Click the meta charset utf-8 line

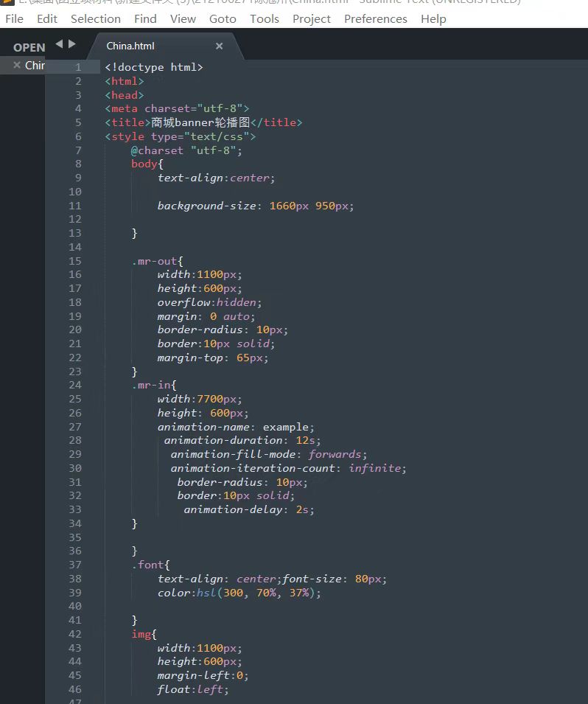tap(177, 108)
